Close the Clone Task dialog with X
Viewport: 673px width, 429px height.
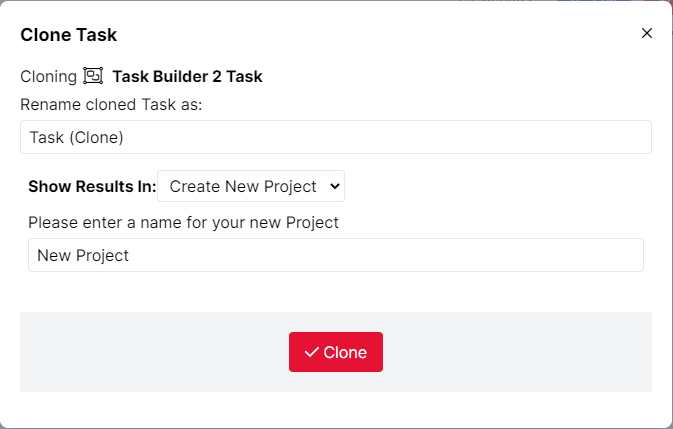pyautogui.click(x=646, y=33)
